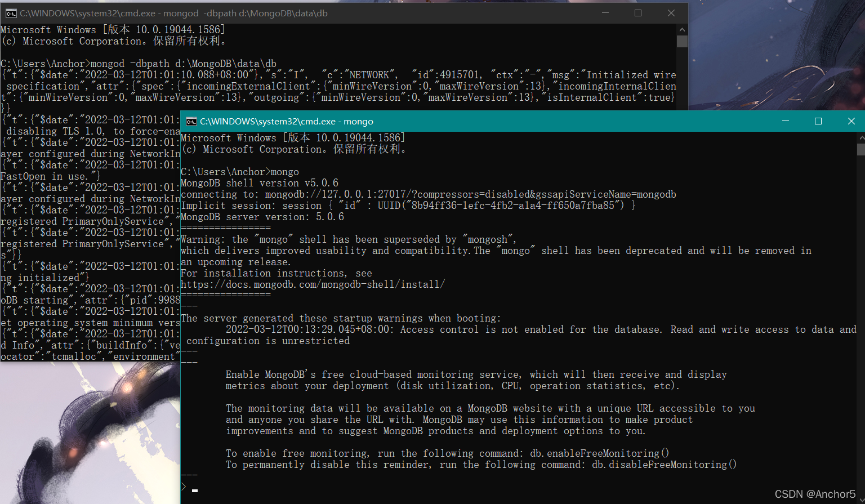Click 'Microsoft Windows' version line in mongo window
This screenshot has width=865, height=504.
pos(293,138)
